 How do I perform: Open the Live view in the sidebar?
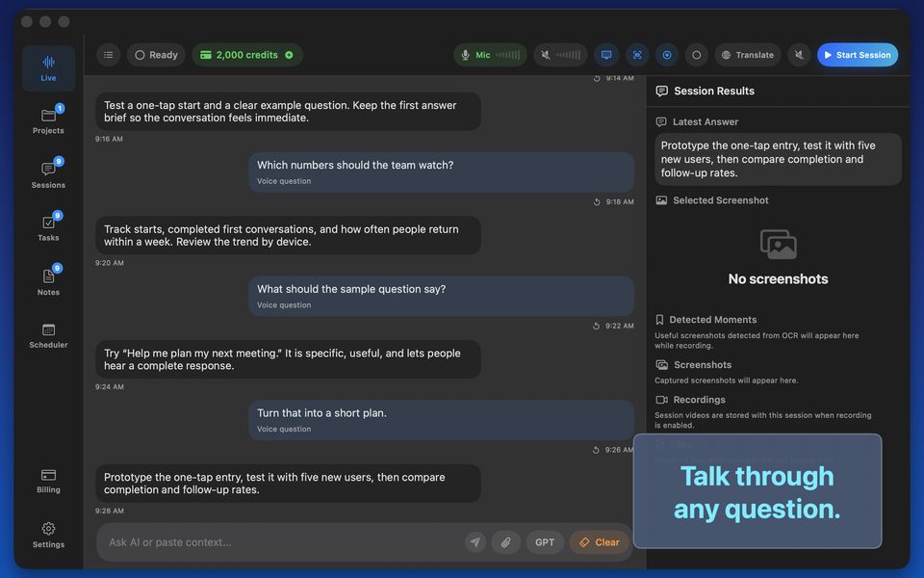(48, 68)
